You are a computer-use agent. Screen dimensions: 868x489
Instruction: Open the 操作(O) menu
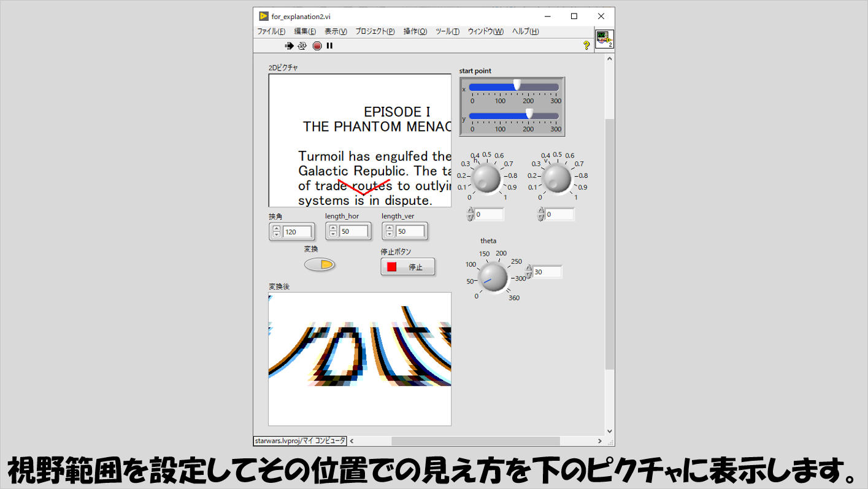(415, 31)
